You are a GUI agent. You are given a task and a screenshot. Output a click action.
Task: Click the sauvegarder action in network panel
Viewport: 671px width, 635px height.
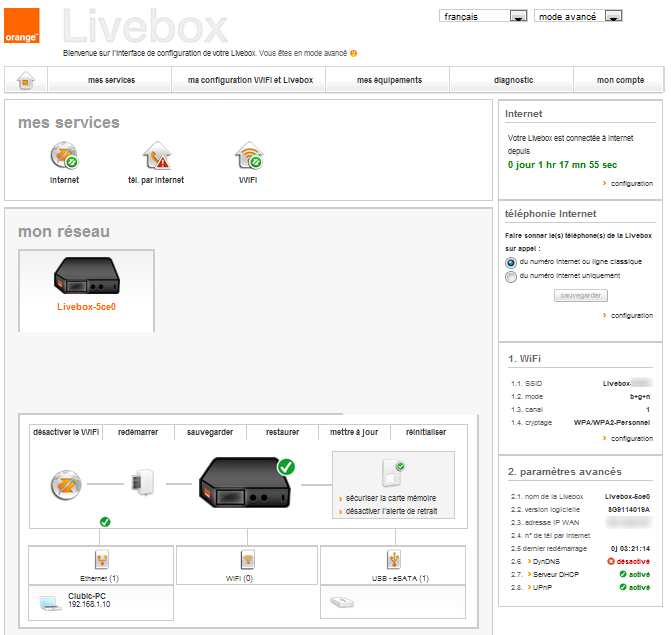pyautogui.click(x=210, y=432)
